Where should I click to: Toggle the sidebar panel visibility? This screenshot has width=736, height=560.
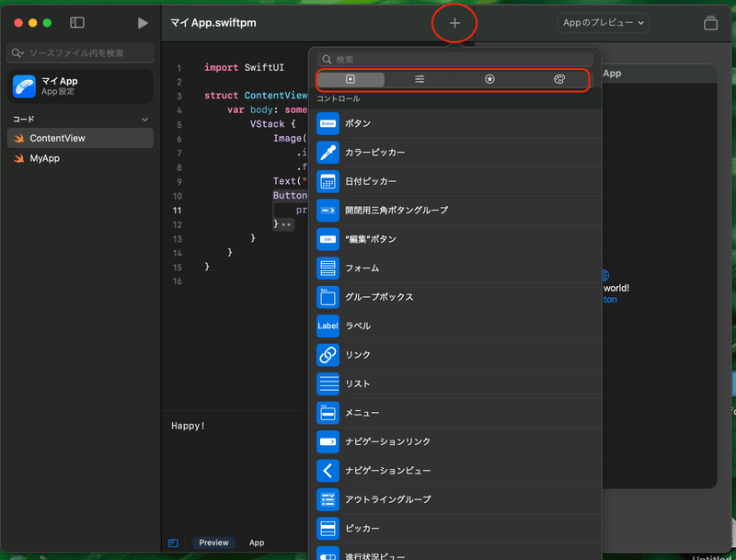[77, 22]
